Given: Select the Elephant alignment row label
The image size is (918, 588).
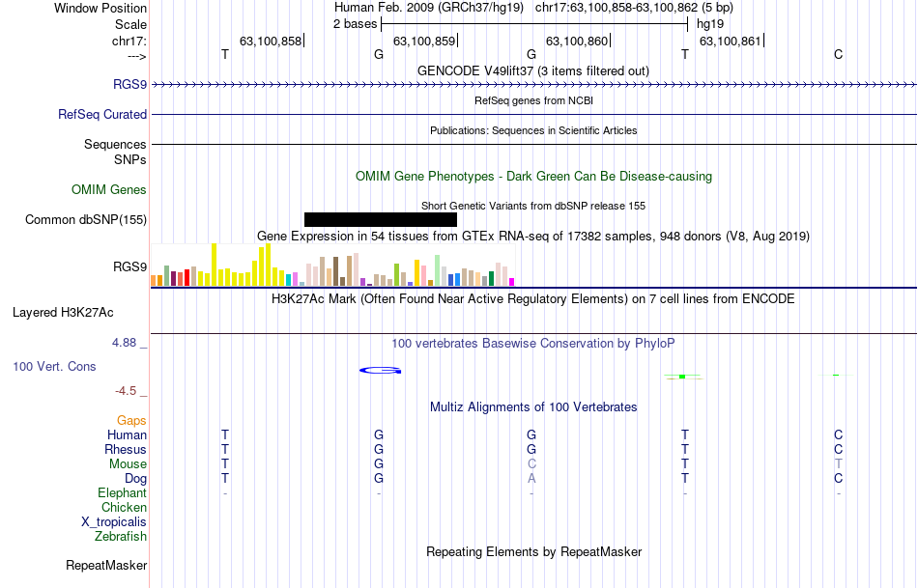Looking at the screenshot, I should tap(123, 493).
